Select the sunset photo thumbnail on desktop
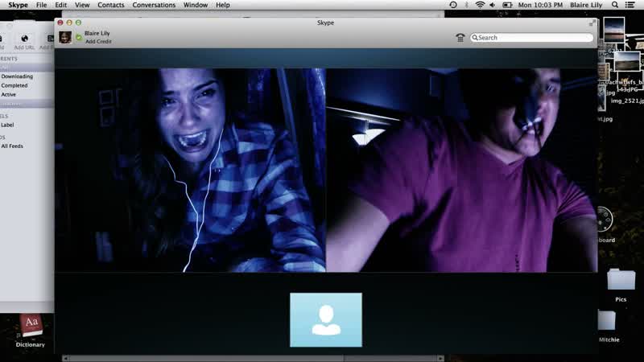 (x=614, y=29)
